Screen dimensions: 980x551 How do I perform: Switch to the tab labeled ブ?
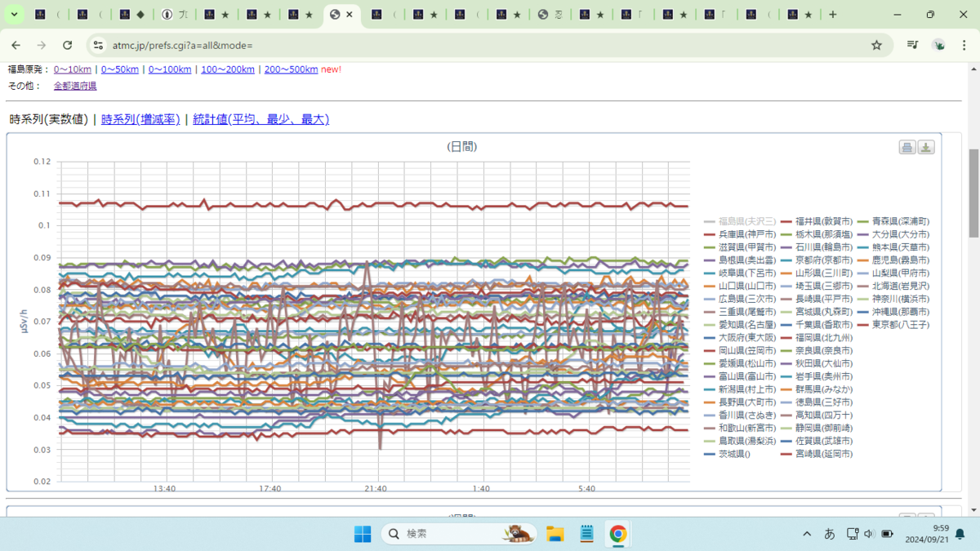175,15
